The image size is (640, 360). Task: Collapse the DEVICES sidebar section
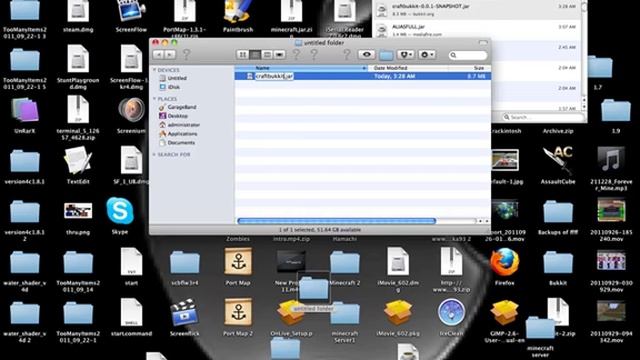[x=155, y=70]
